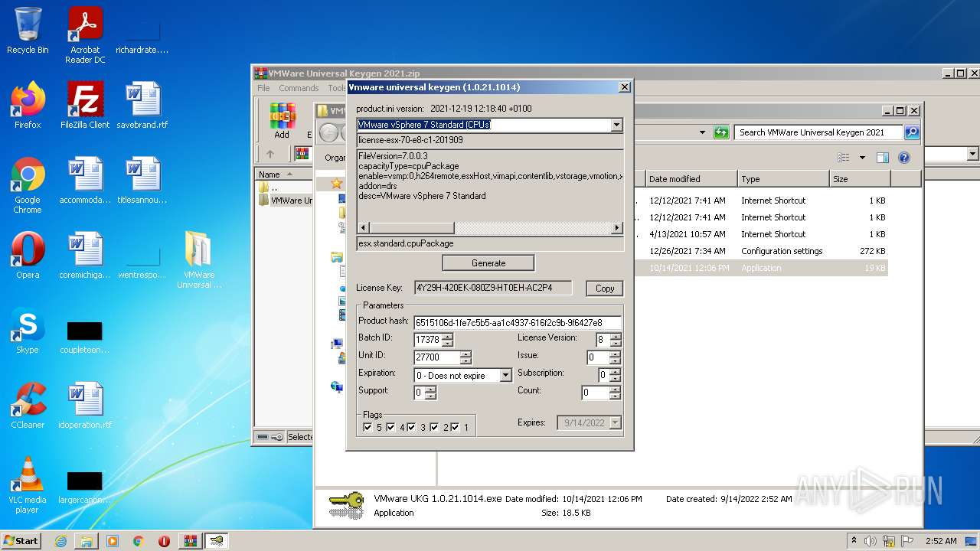Image resolution: width=980 pixels, height=551 pixels.
Task: Open Firefox desktop shortcut
Action: point(28,106)
